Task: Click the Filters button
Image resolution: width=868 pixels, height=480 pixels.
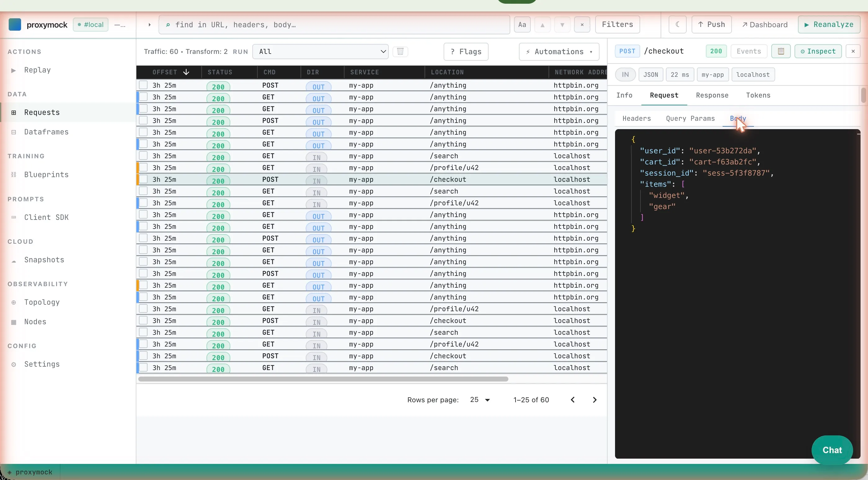Action: [617, 24]
